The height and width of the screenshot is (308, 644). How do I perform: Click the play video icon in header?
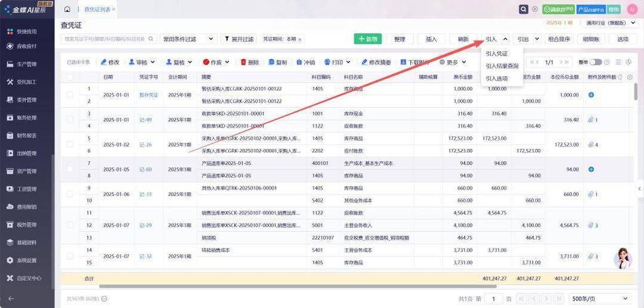[x=535, y=9]
